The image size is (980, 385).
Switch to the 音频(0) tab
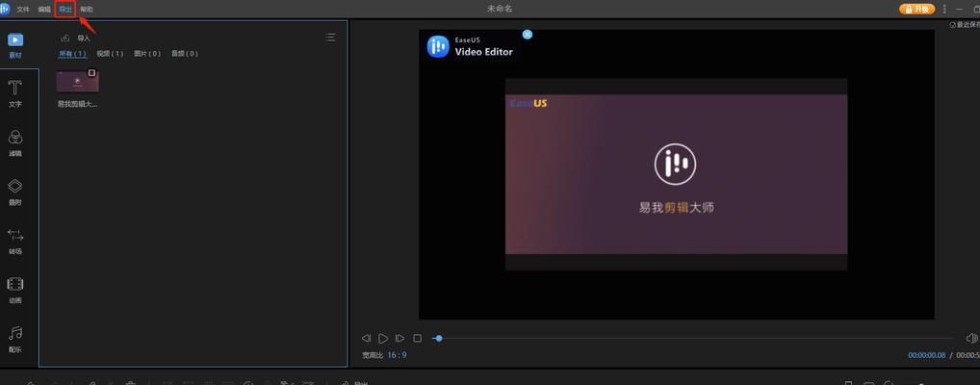click(185, 54)
